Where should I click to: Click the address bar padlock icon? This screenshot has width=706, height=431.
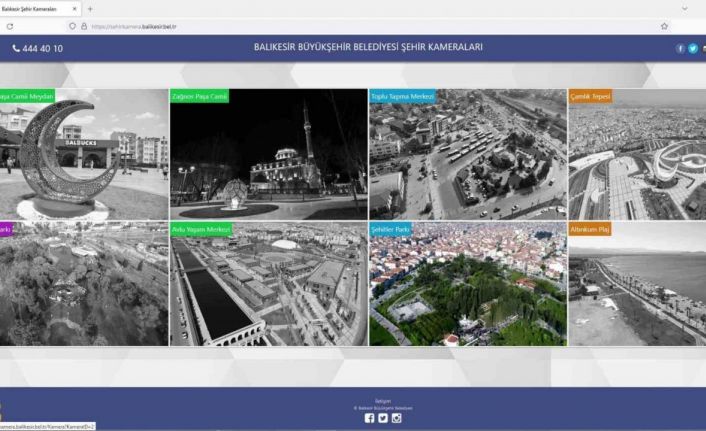84,26
